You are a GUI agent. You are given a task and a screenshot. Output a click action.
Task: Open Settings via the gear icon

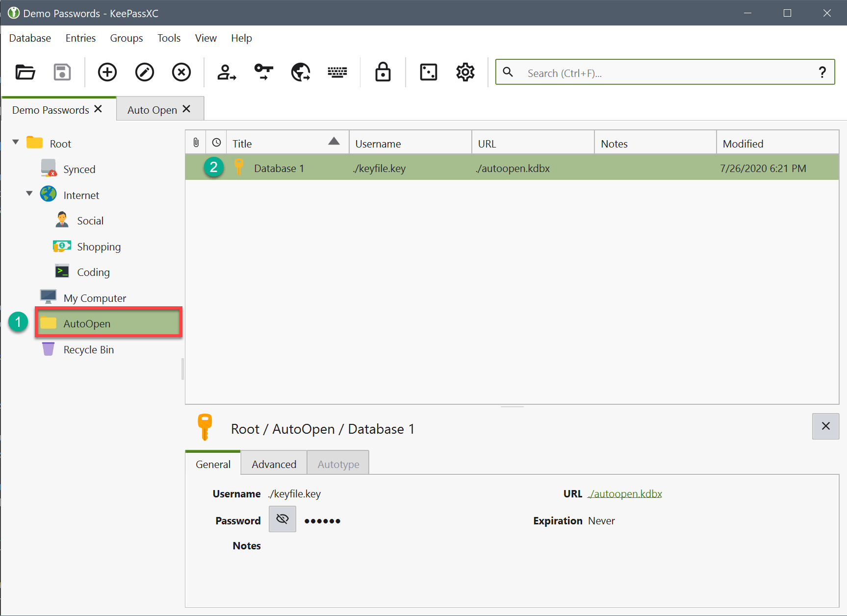465,73
